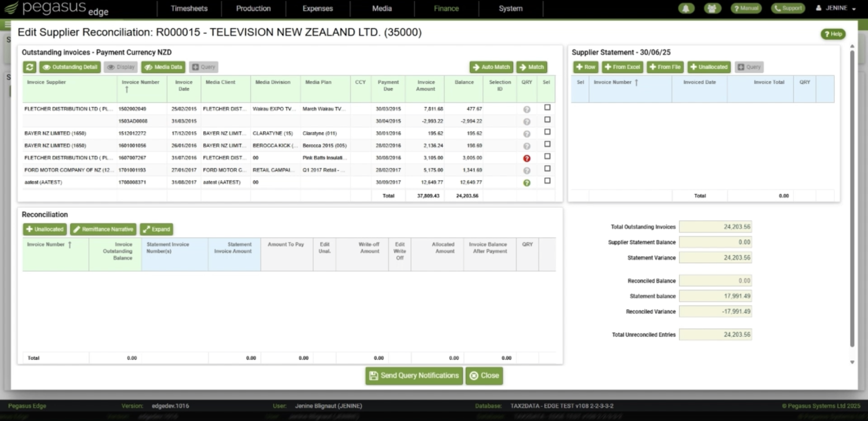Click Statement balance field 17,991.49

click(715, 296)
